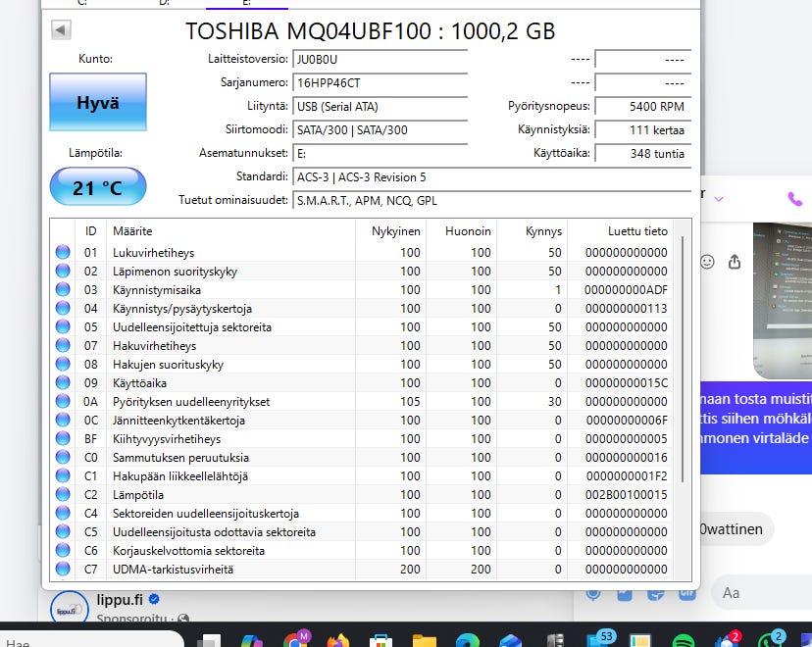The image size is (812, 647).
Task: Select raw value 0000000001F2 in Hakupään liikkeellelähtöjä row
Action: 627,476
